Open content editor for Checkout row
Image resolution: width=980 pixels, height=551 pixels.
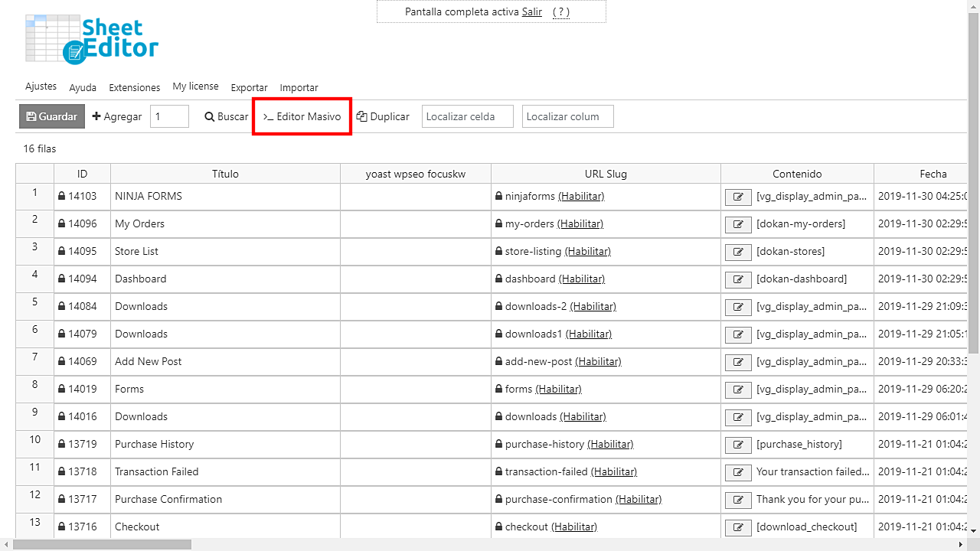(x=738, y=527)
